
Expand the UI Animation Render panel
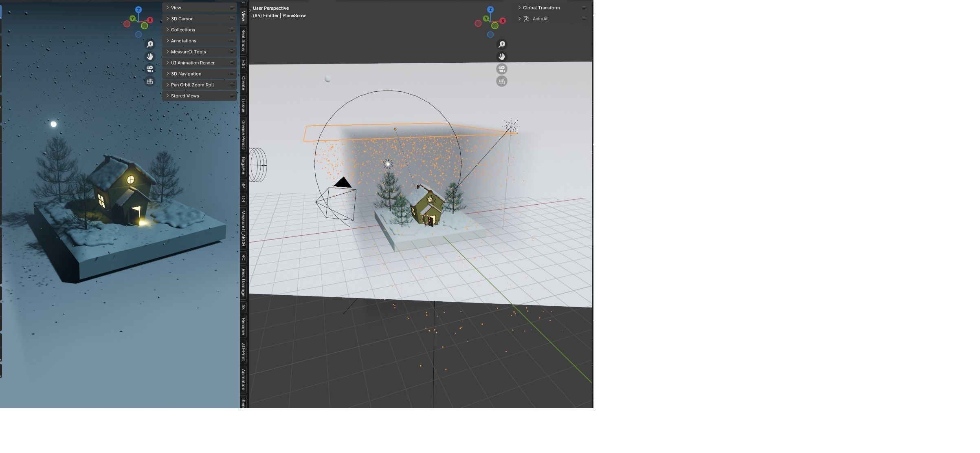(193, 63)
